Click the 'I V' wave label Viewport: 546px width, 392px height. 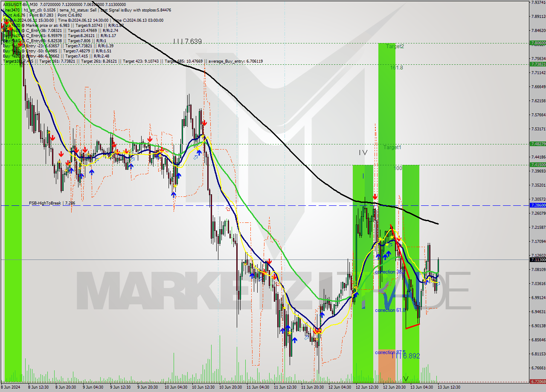363,152
